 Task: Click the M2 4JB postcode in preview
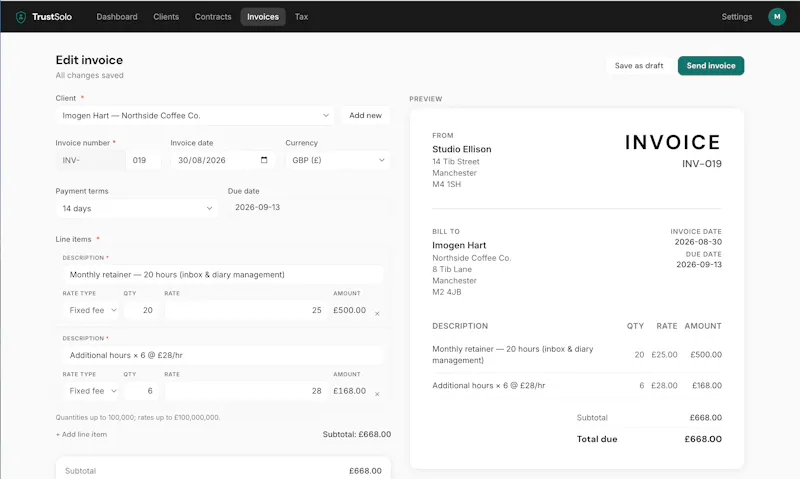point(446,292)
